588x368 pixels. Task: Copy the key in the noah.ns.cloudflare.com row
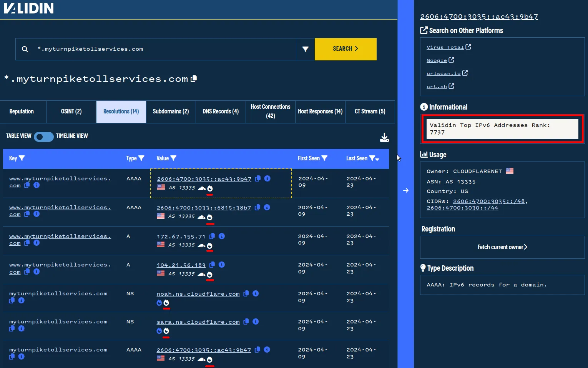pyautogui.click(x=12, y=300)
